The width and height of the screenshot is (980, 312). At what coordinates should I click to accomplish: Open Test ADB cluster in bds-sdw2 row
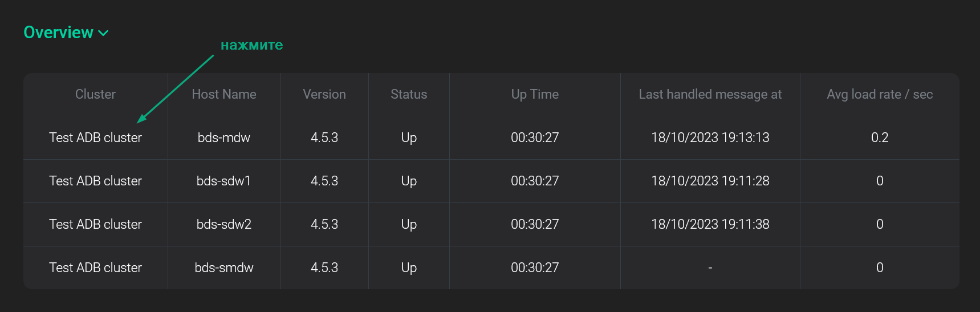coord(95,224)
